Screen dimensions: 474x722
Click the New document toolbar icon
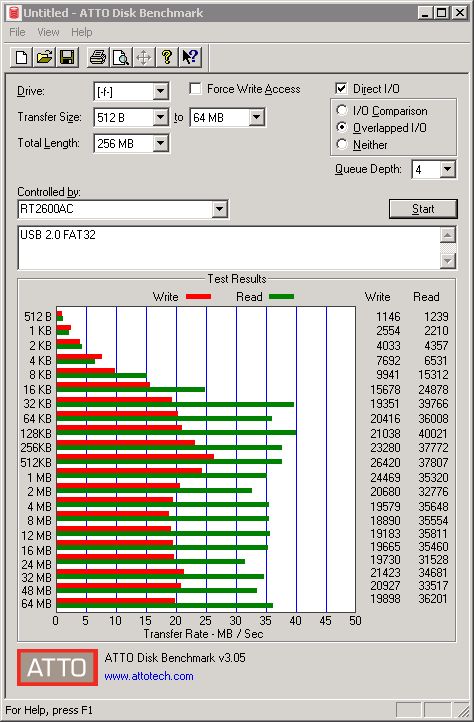tap(21, 58)
